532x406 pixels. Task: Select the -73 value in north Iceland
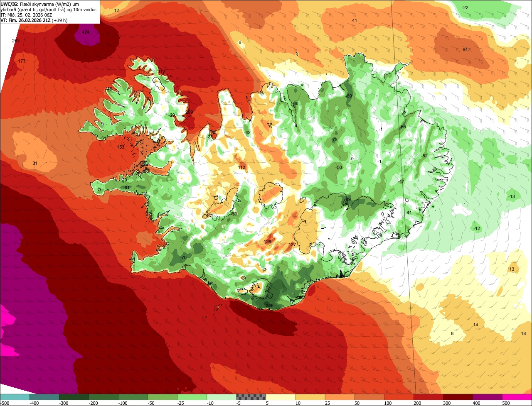click(334, 139)
